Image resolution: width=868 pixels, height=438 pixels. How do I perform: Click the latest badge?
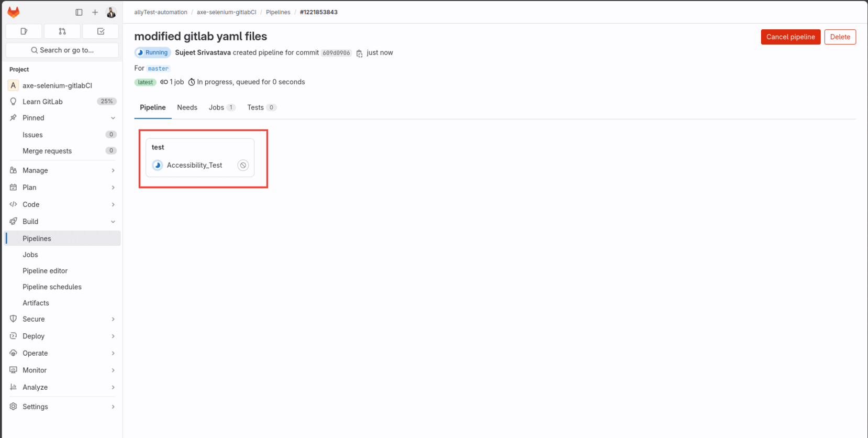click(145, 82)
